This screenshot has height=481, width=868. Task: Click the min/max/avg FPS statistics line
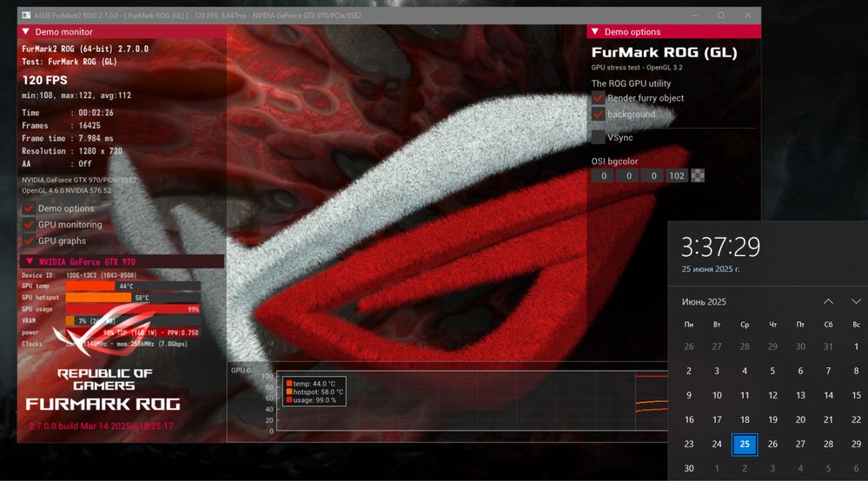tap(76, 96)
